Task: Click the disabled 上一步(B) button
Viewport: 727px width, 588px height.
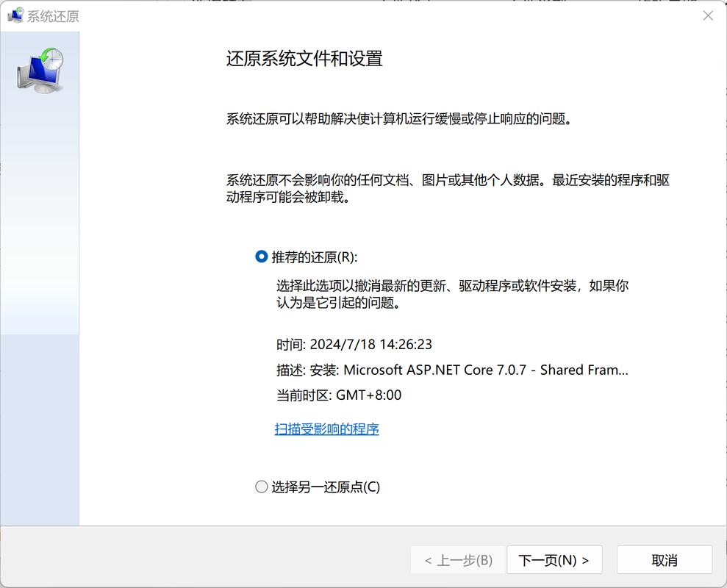Action: 458,560
